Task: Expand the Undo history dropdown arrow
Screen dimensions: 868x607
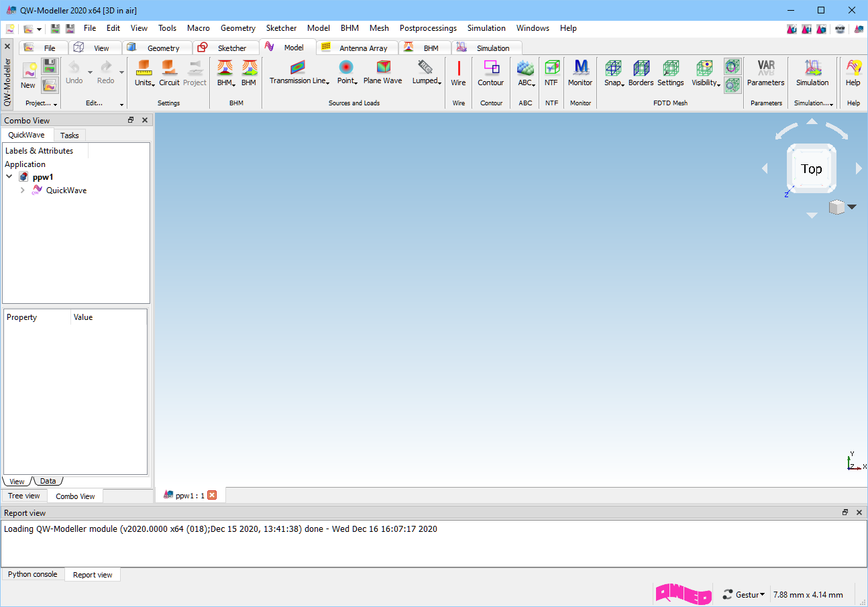Action: [x=90, y=72]
